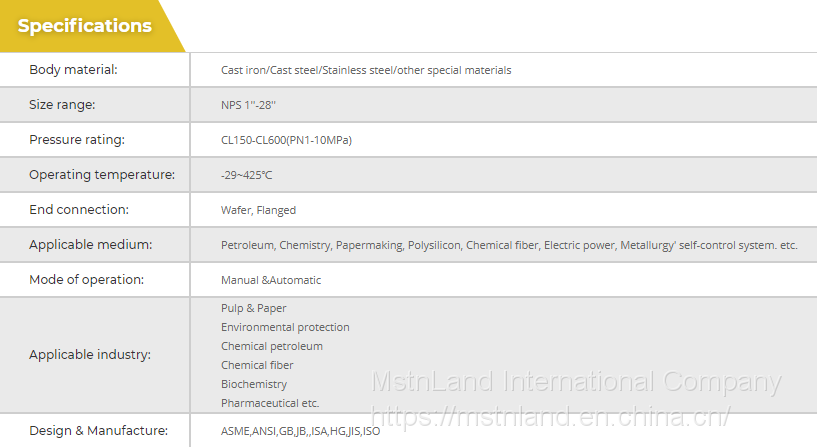Select the Wafer, Flanged value
Viewport: 817px width, 447px height.
pyautogui.click(x=258, y=210)
